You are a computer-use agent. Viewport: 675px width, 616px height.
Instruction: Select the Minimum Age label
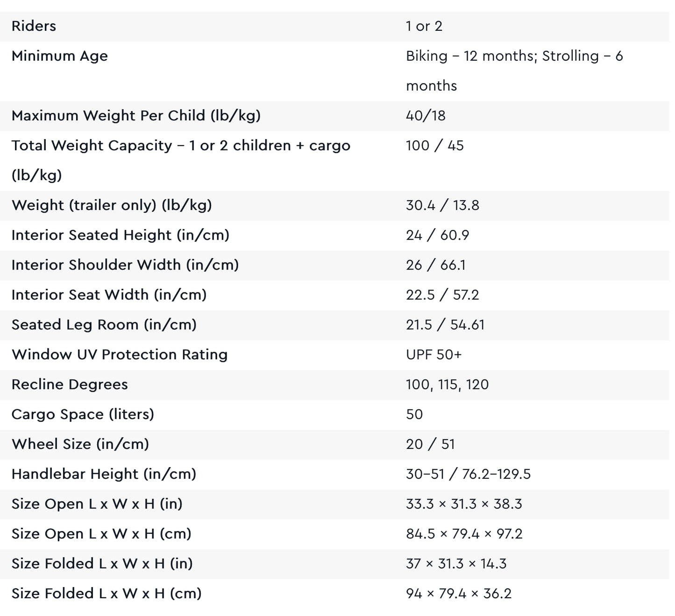(60, 56)
